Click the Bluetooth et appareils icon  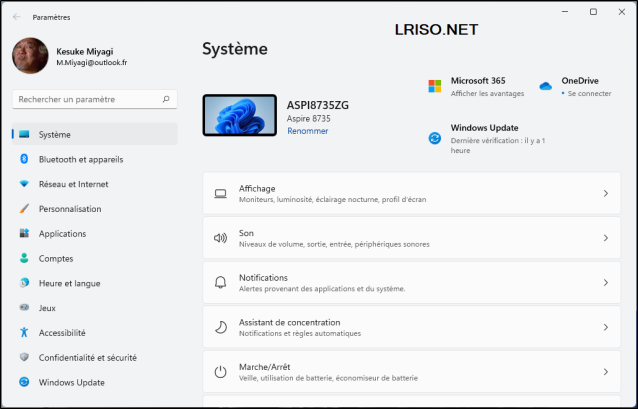(24, 159)
